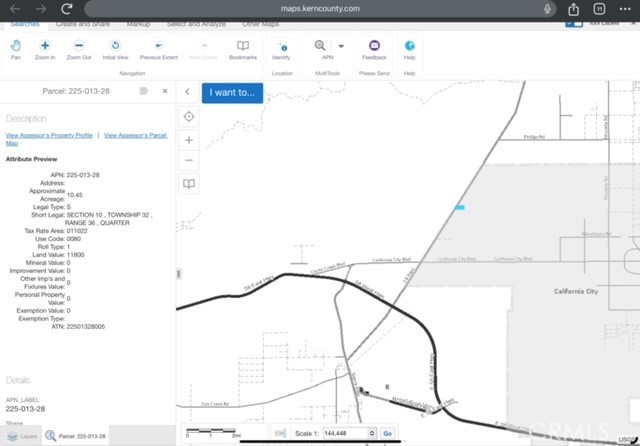The height and width of the screenshot is (446, 640).
Task: Collapse the left parcel panel
Action: point(187,92)
